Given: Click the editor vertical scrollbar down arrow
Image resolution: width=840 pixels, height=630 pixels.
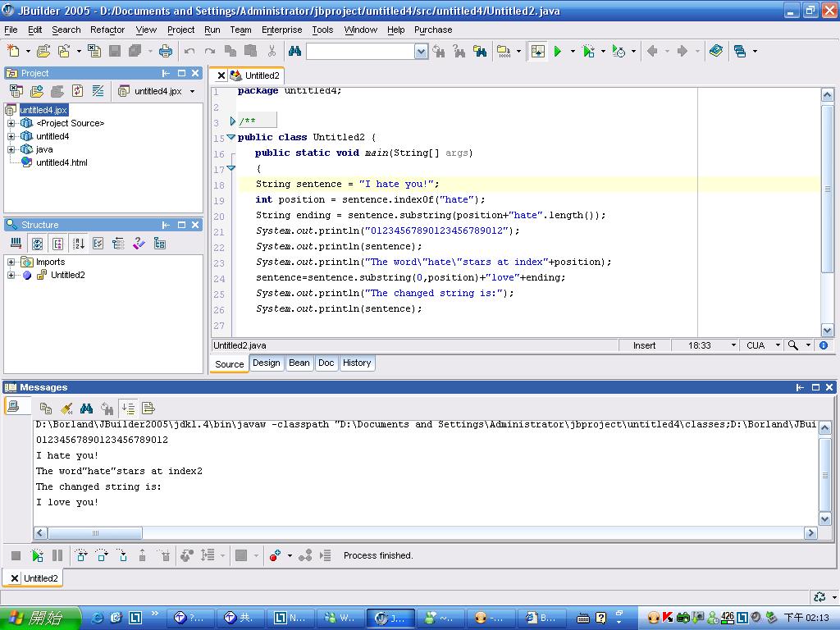Looking at the screenshot, I should (x=827, y=331).
